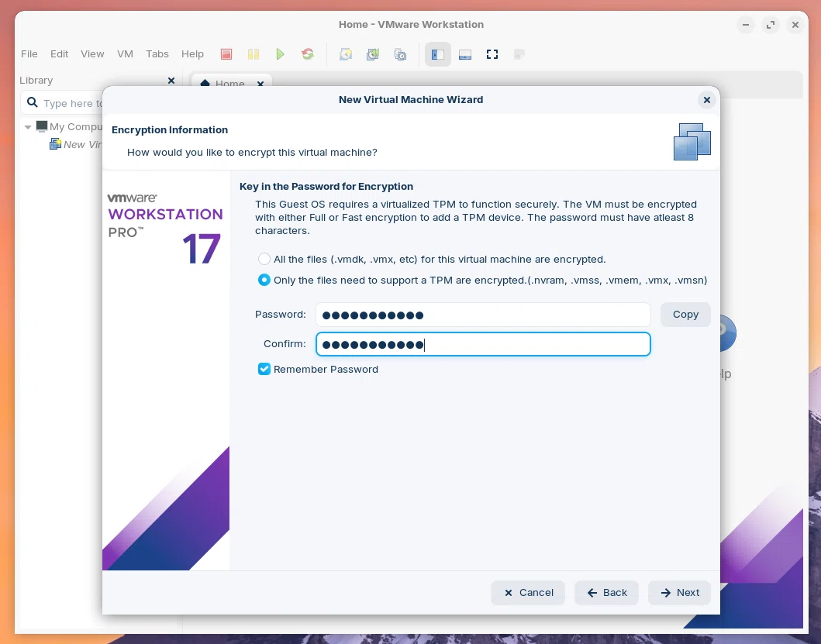
Task: Open the Tabs menu
Action: [157, 54]
